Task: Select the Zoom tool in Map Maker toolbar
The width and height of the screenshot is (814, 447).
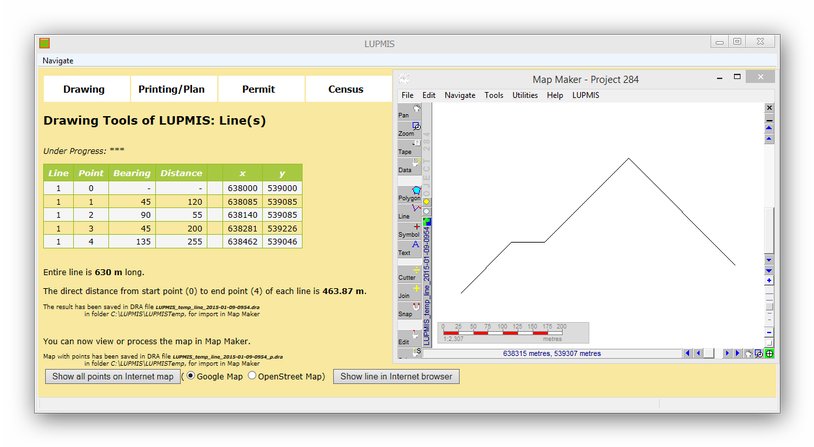Action: point(409,129)
